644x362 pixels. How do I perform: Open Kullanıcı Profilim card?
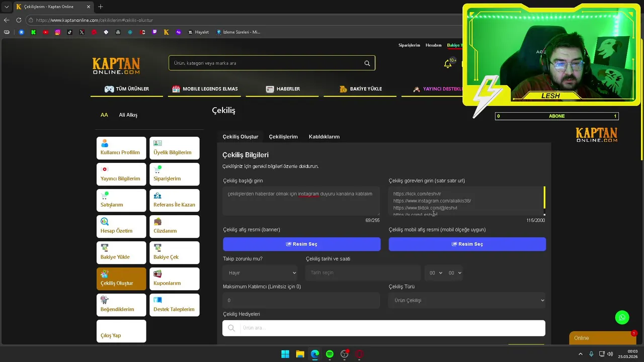(121, 148)
